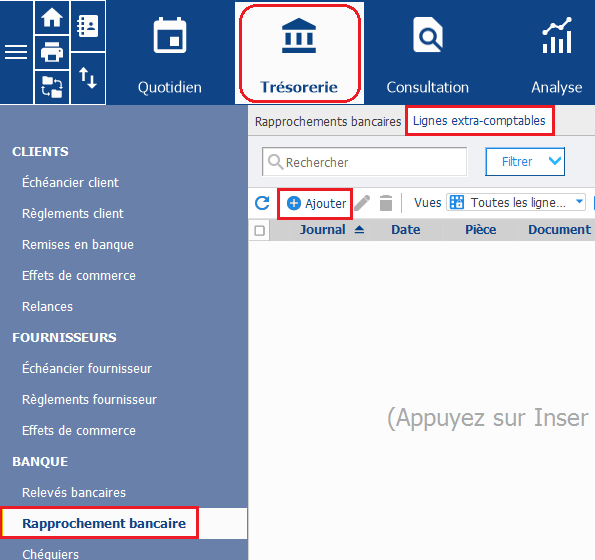The width and height of the screenshot is (595, 560).
Task: Click the grid icon in Vues selector
Action: (x=457, y=202)
